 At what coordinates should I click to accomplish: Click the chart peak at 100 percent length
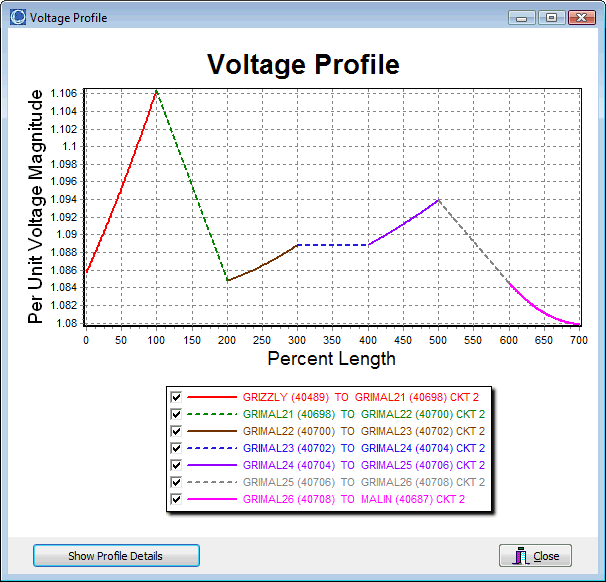tap(157, 91)
